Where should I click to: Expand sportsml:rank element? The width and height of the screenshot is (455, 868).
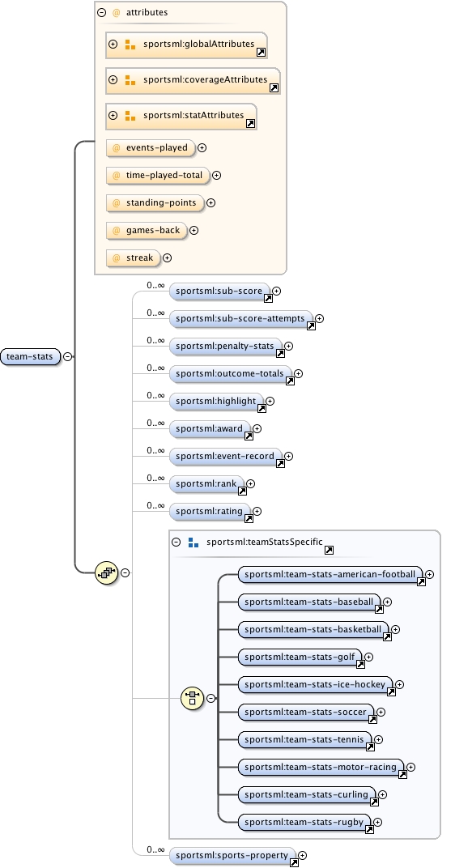click(x=250, y=484)
